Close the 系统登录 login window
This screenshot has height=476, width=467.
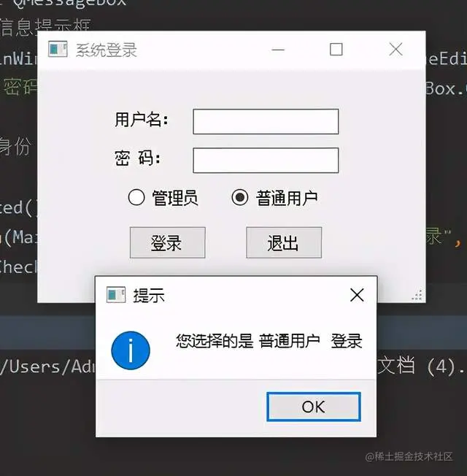coord(395,50)
